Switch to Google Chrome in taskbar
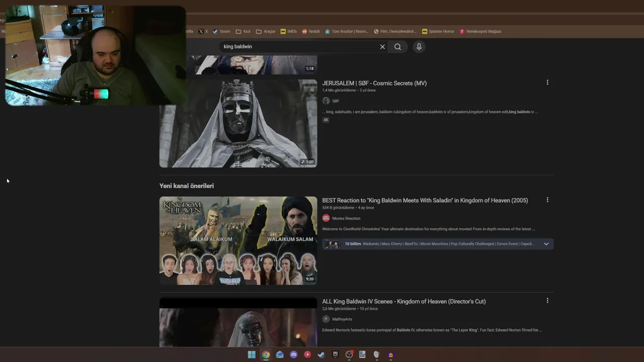The width and height of the screenshot is (644, 362). click(266, 354)
